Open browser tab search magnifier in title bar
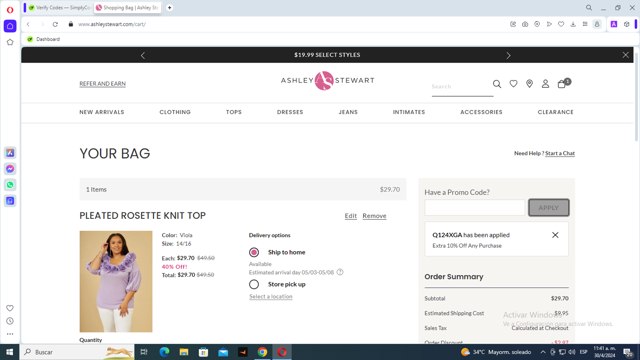640x360 pixels. 589,7
